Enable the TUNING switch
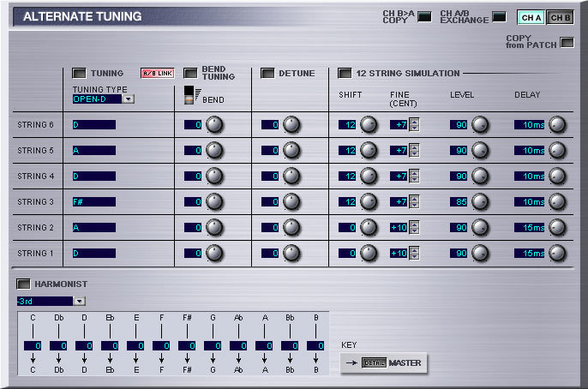The height and width of the screenshot is (389, 588). pos(79,74)
